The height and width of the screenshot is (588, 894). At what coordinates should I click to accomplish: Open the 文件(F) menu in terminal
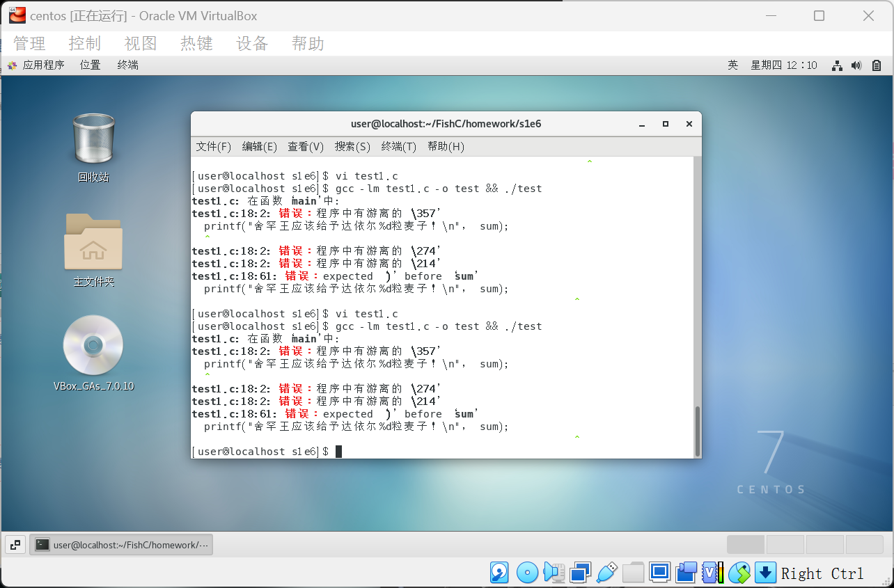coord(213,147)
